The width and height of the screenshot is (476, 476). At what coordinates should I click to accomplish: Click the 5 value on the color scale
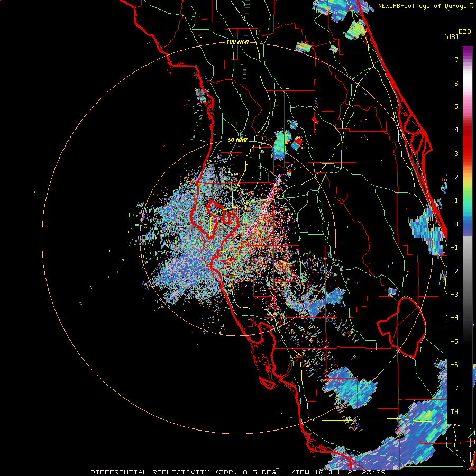(x=456, y=106)
